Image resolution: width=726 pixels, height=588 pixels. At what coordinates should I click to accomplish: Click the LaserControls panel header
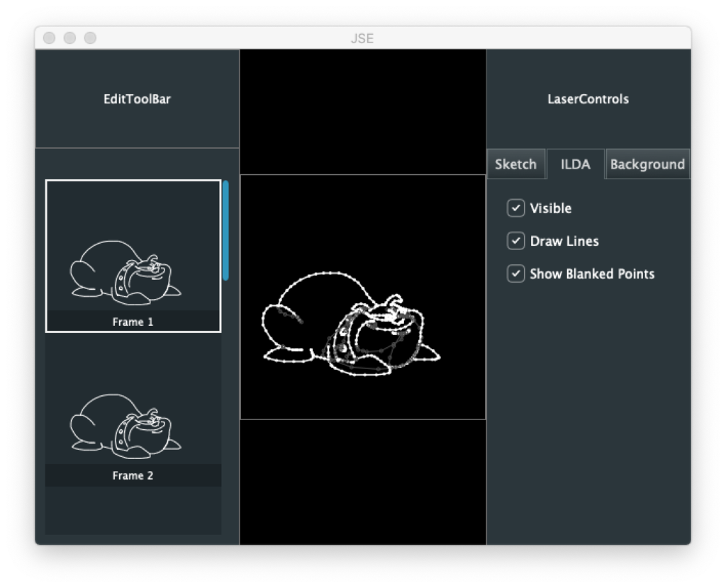588,99
